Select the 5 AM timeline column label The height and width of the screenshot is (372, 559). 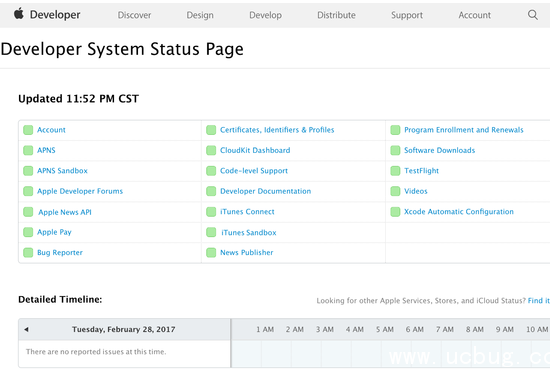[385, 329]
